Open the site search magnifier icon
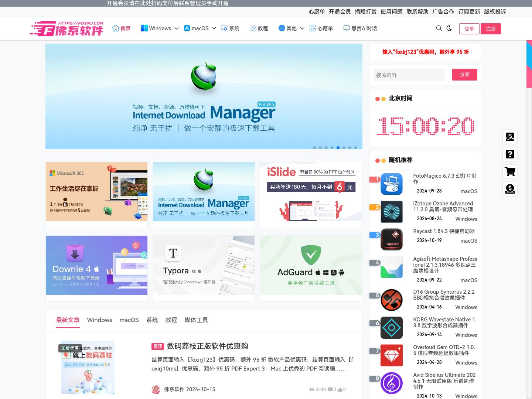The height and width of the screenshot is (399, 532). pyautogui.click(x=439, y=28)
